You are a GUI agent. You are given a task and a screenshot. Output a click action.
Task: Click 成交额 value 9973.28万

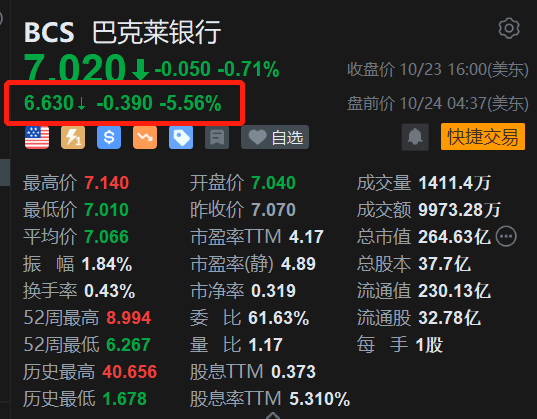(460, 210)
